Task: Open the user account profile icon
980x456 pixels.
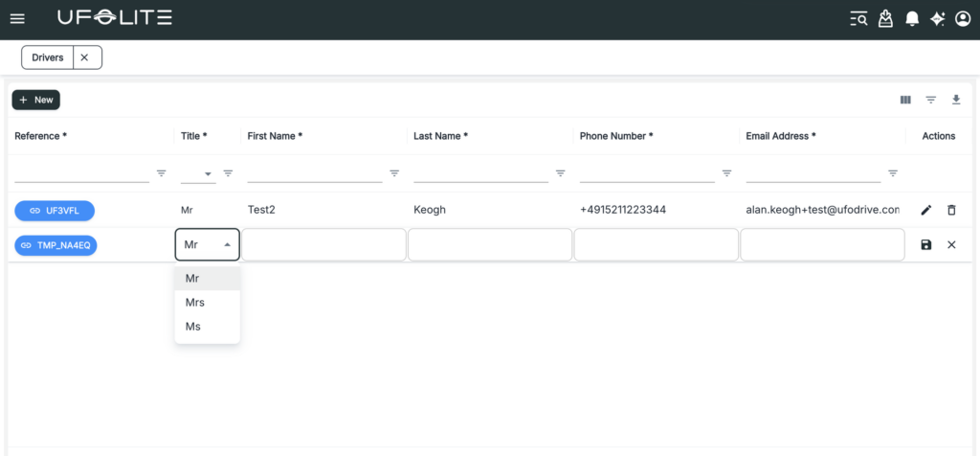Action: click(x=962, y=19)
